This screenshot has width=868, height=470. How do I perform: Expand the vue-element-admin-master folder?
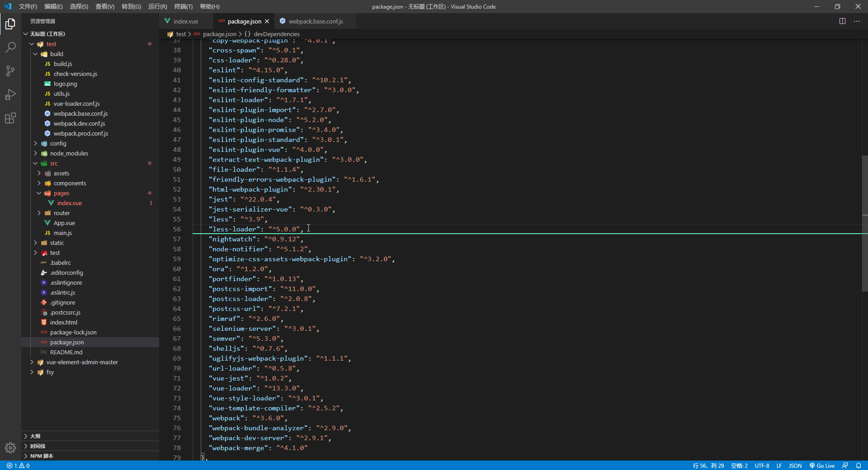click(90, 362)
